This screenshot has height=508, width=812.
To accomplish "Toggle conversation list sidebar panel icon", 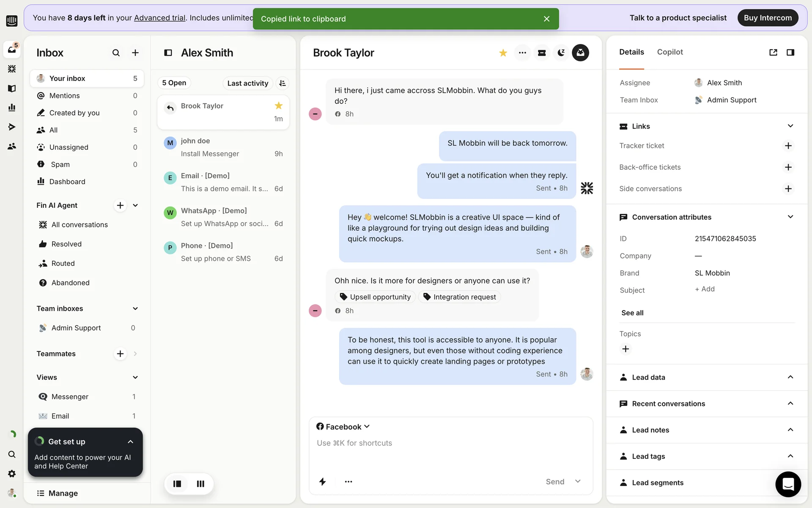I will pos(168,53).
